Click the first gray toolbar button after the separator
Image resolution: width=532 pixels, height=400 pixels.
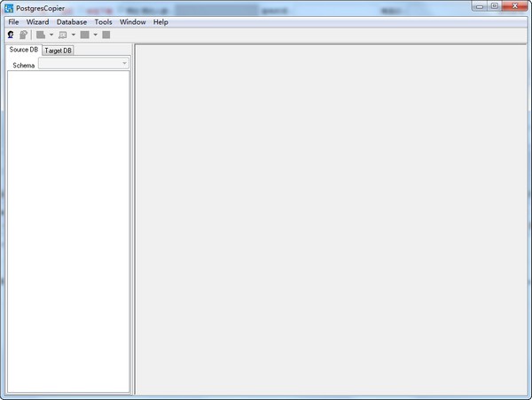[x=41, y=35]
